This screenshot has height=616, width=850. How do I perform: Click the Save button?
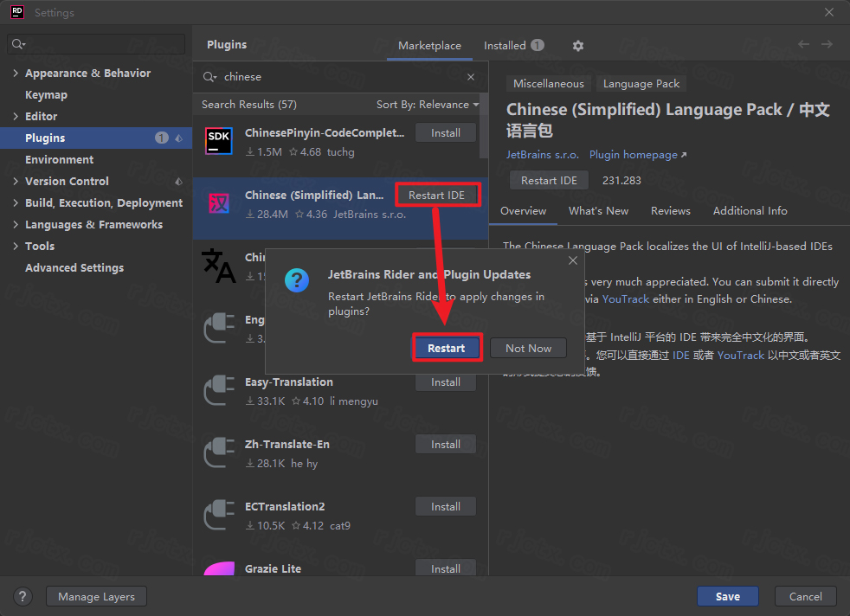click(x=727, y=596)
